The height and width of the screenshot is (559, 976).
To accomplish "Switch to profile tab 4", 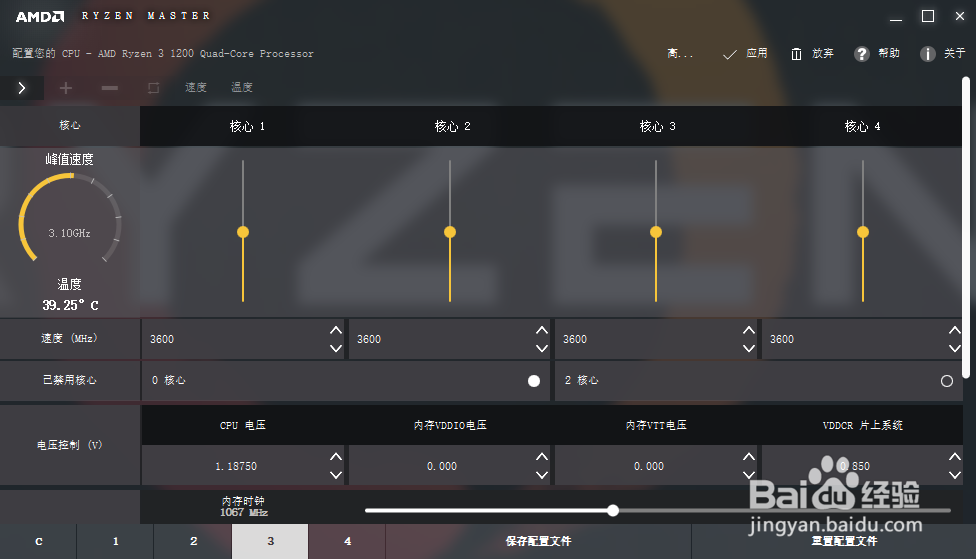I will [347, 542].
